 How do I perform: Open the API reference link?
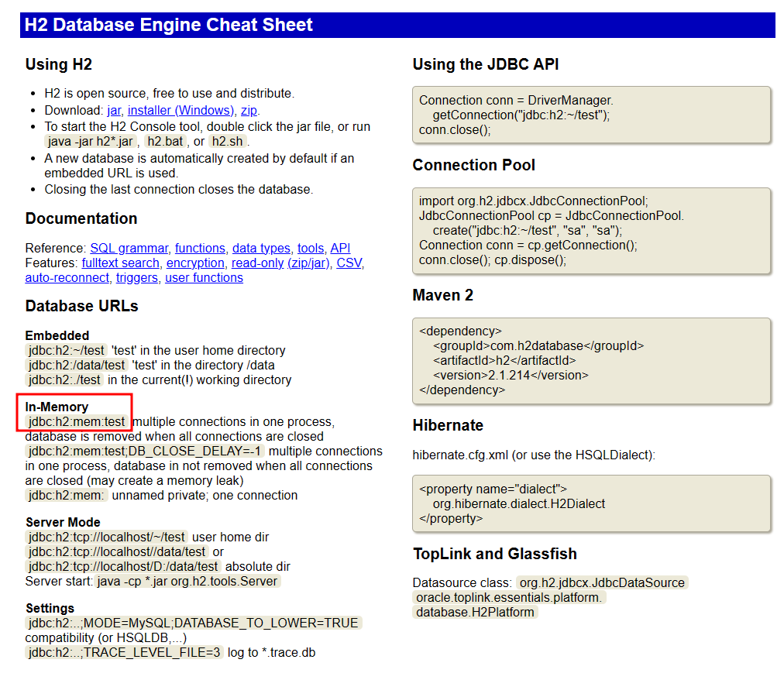(340, 248)
